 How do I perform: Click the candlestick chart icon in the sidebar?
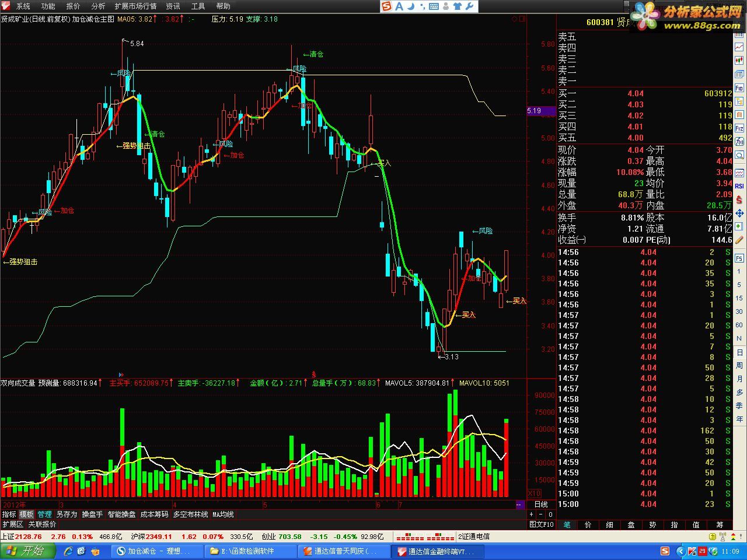point(739,60)
